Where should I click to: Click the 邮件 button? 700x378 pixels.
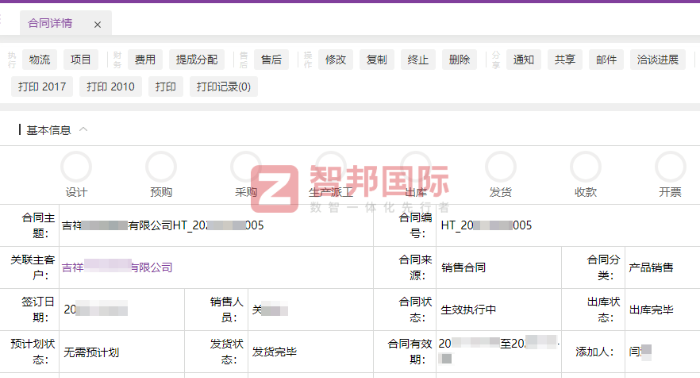(x=606, y=60)
